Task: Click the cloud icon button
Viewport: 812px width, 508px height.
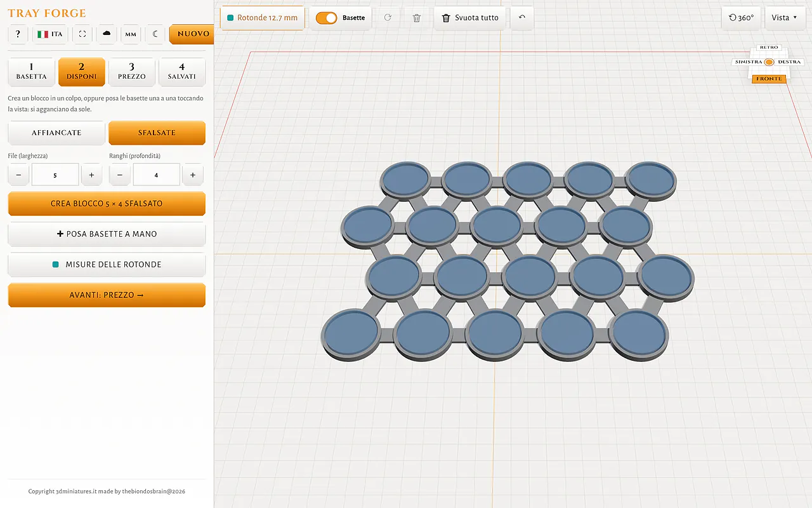Action: coord(107,34)
